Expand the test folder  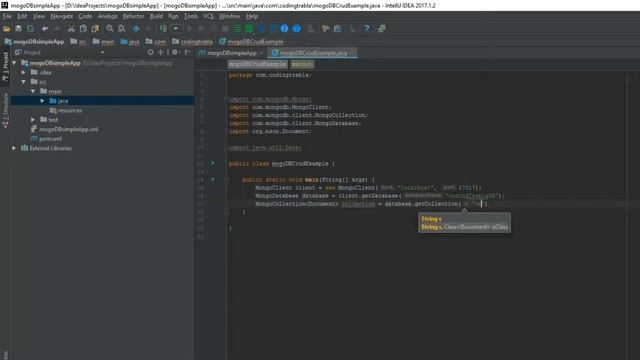coord(33,120)
